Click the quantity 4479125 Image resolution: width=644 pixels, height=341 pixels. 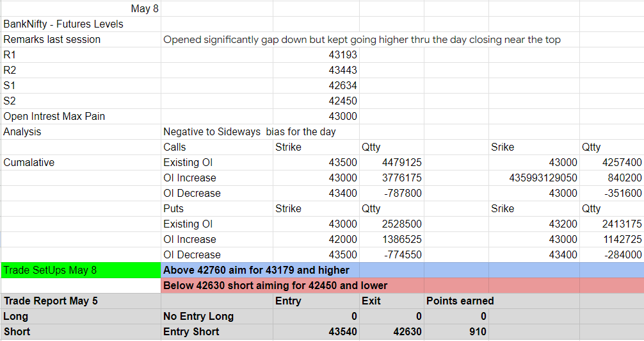point(391,163)
